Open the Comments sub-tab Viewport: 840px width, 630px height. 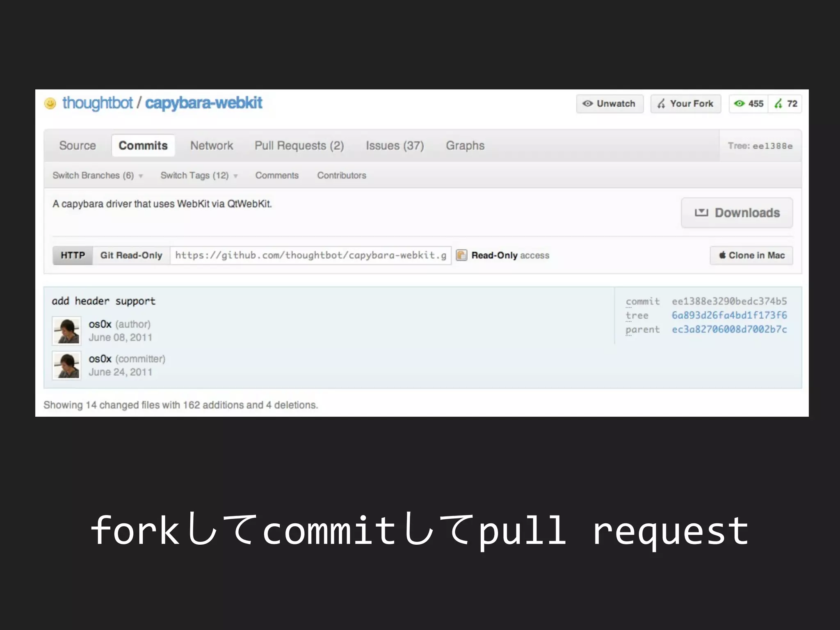tap(277, 176)
